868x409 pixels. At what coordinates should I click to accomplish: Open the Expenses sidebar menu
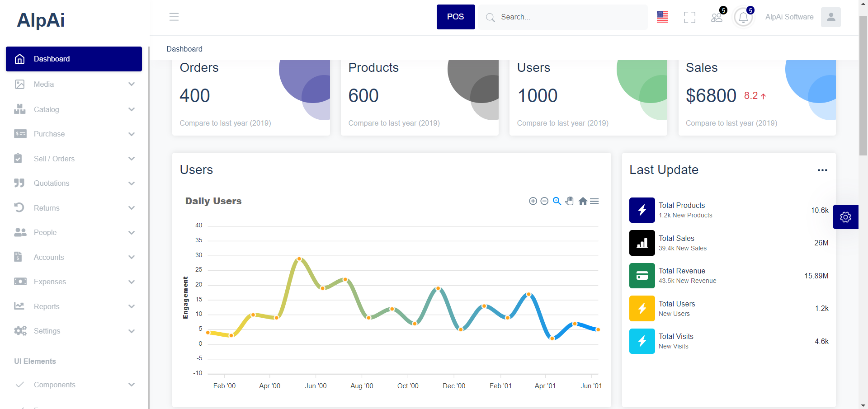coord(75,282)
